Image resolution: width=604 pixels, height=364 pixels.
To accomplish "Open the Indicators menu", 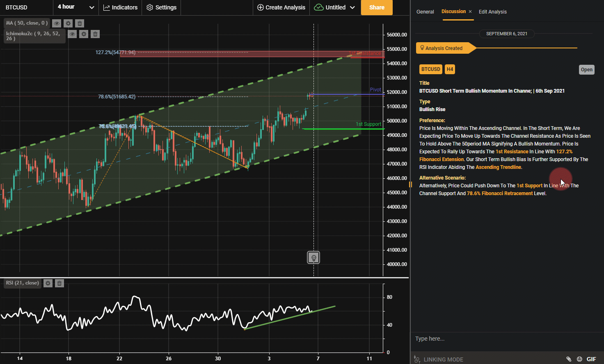I will pos(120,7).
